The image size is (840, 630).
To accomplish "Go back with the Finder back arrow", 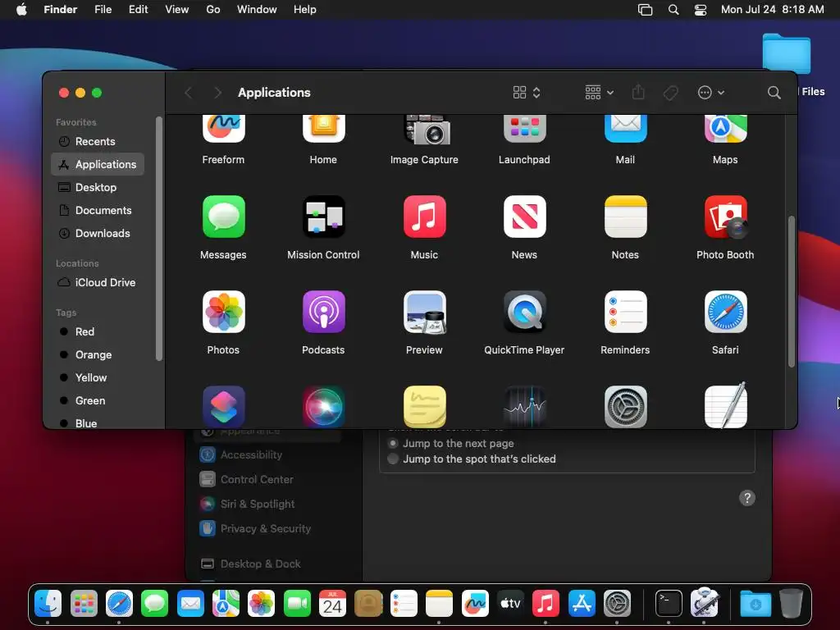I will (189, 93).
